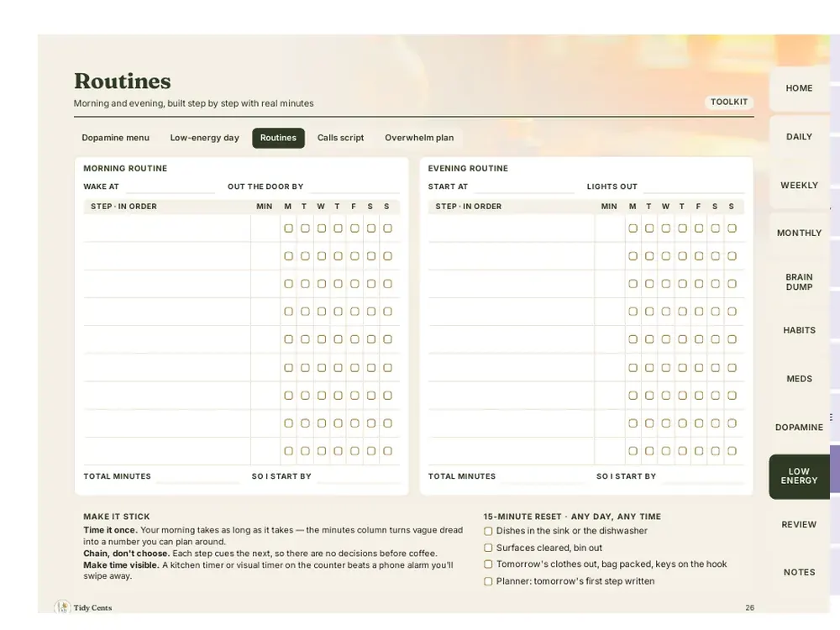Jump to the MEDS side tab
Image resolution: width=840 pixels, height=630 pixels.
(x=800, y=379)
